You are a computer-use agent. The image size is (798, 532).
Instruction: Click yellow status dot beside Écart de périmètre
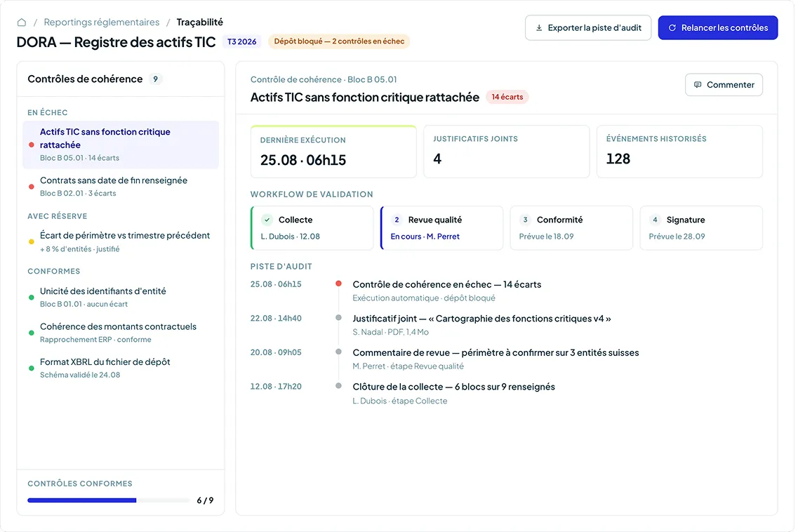(x=32, y=242)
